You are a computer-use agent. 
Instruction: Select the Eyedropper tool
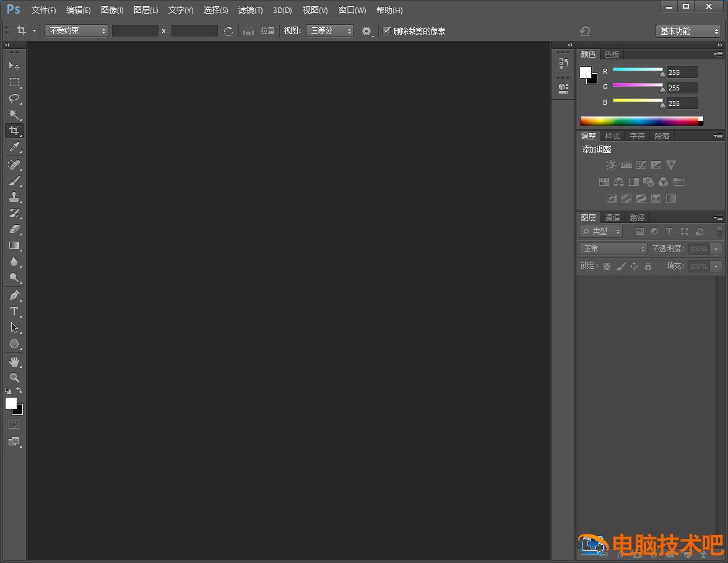14,147
